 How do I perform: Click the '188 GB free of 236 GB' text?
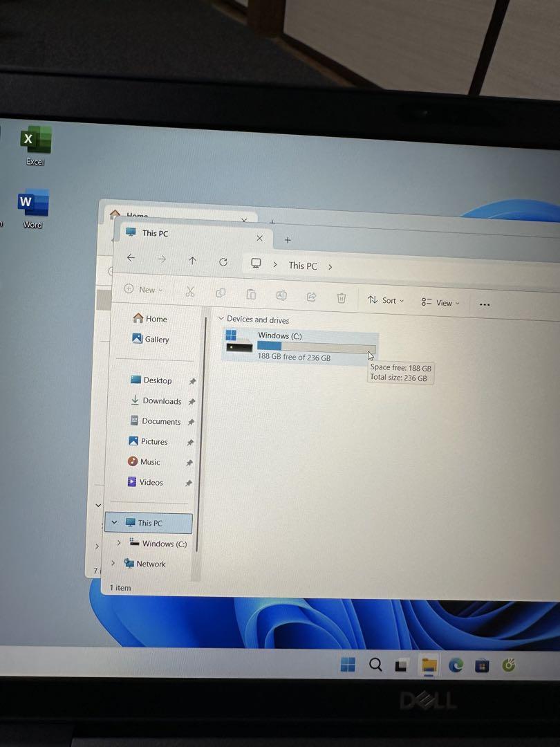(294, 357)
